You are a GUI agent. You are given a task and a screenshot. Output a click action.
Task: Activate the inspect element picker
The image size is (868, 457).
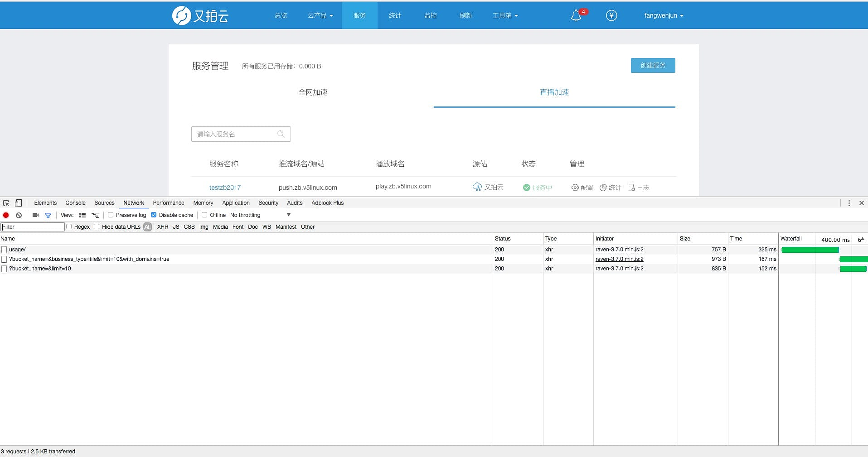(x=6, y=203)
